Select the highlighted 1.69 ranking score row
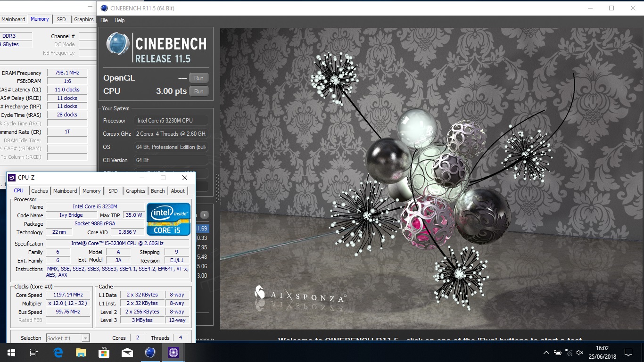The image size is (644, 362). (x=202, y=229)
